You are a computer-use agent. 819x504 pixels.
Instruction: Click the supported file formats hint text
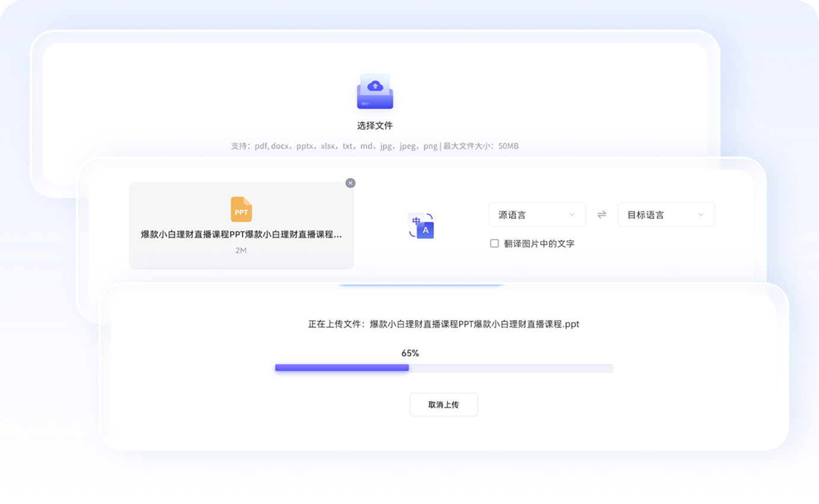coord(374,146)
